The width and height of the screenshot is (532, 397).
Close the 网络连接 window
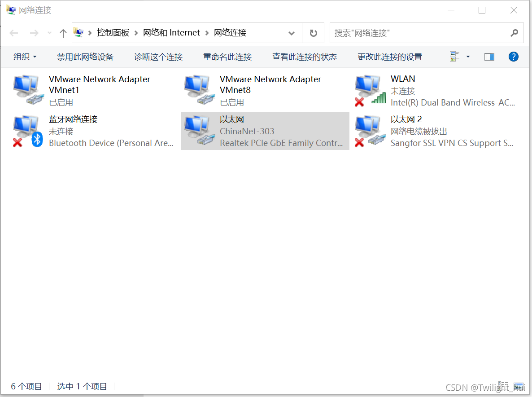[514, 10]
